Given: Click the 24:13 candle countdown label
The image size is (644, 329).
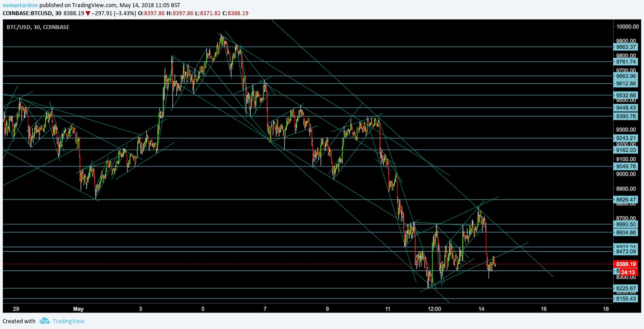Looking at the screenshot, I should click(x=628, y=272).
